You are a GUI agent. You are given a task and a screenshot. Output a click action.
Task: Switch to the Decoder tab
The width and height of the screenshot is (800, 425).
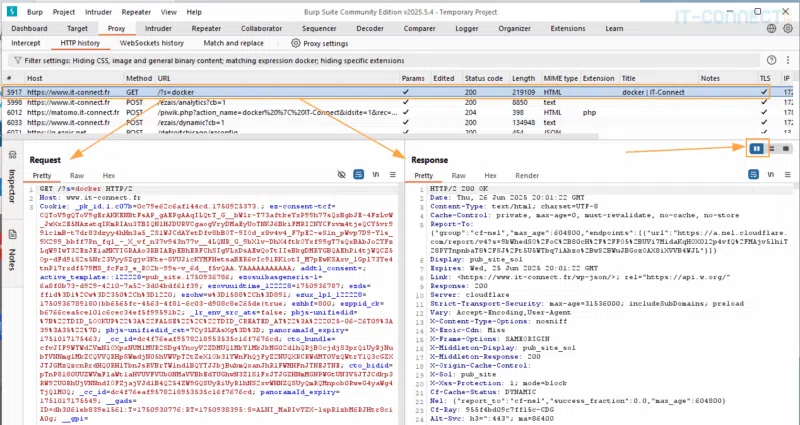370,29
